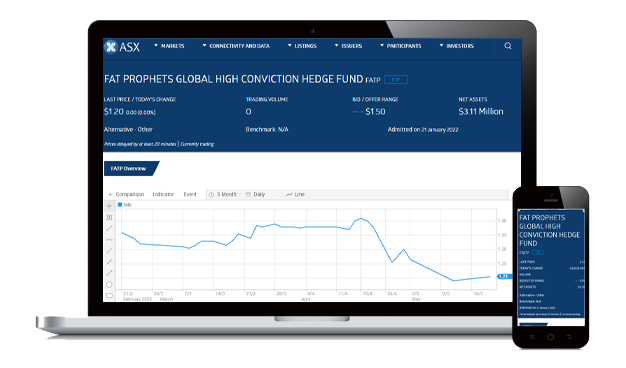626x368 pixels.
Task: Select the rectangle drawing tool
Action: [109, 295]
